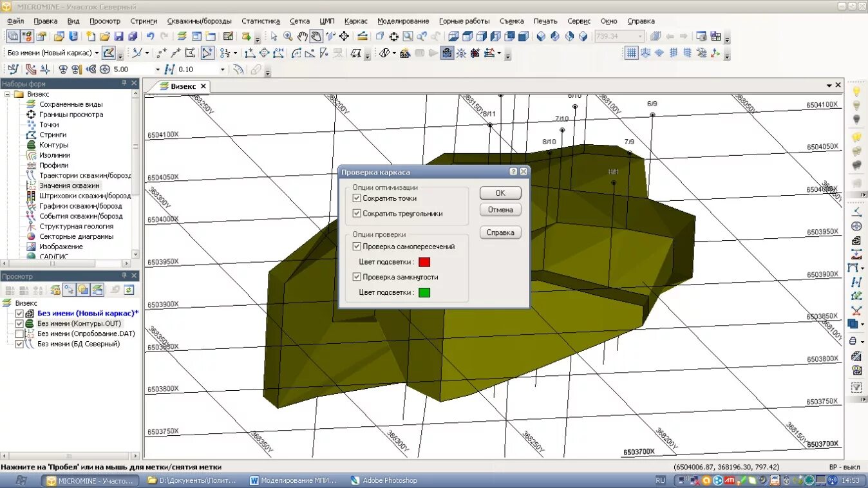
Task: Toggle the Проверка самопересечений checkbox
Action: [357, 247]
